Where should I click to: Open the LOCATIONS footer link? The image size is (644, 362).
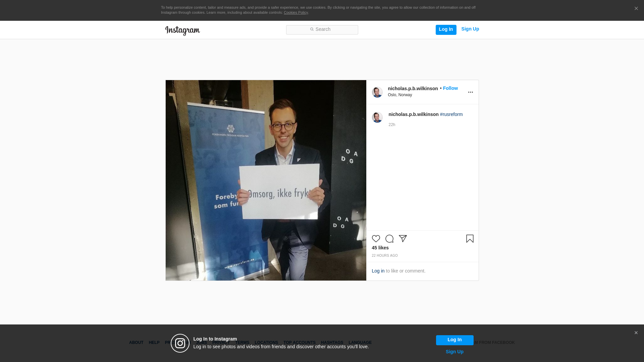point(266,343)
